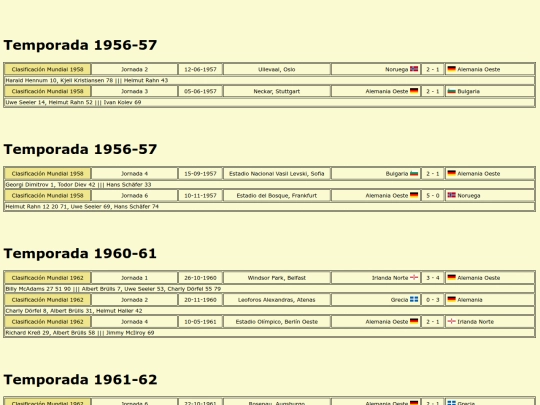Click the date '26-10-1960'
Viewport: 540px width, 405px height.
(x=200, y=278)
